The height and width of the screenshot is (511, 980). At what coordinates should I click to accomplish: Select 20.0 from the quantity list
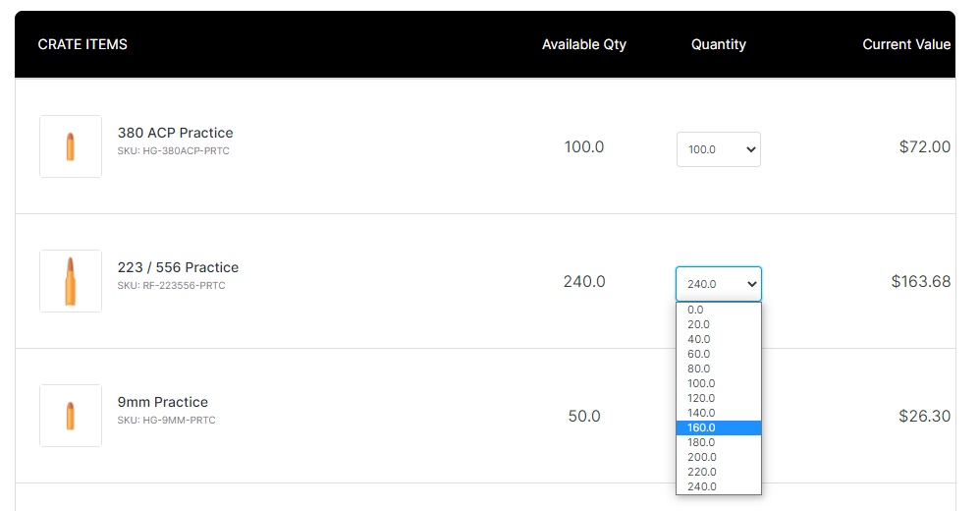click(719, 324)
